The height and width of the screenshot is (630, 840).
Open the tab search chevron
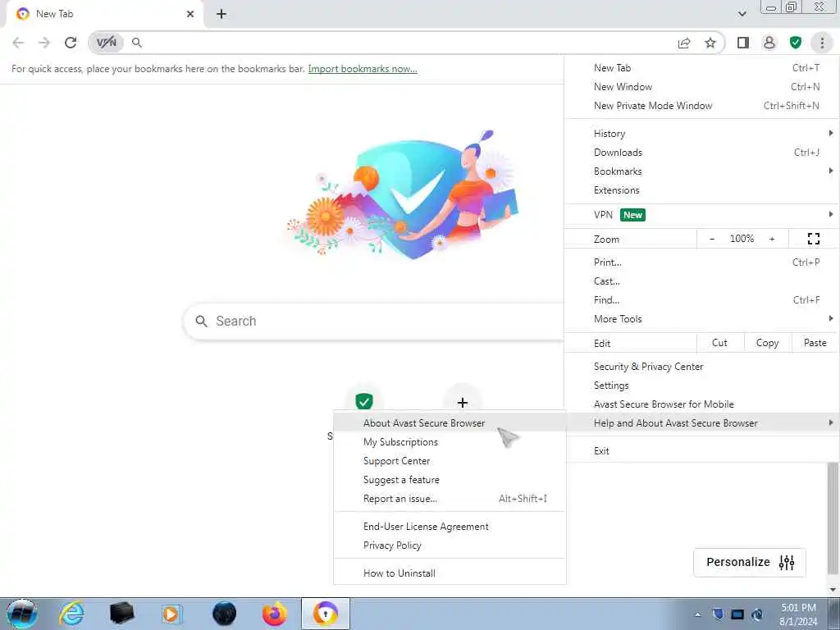click(x=742, y=14)
